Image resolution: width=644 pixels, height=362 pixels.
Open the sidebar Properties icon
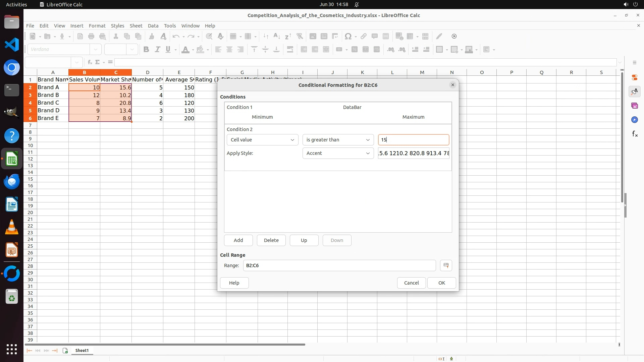[x=634, y=77]
